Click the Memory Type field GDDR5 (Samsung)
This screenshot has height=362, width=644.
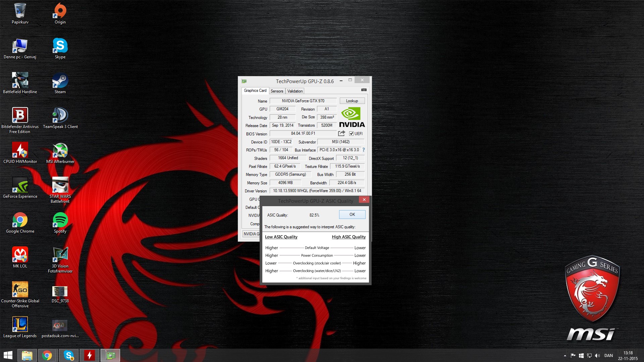(290, 174)
